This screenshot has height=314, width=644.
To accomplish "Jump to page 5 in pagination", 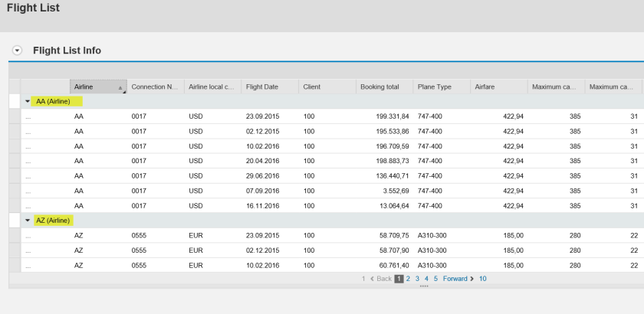I will (435, 279).
